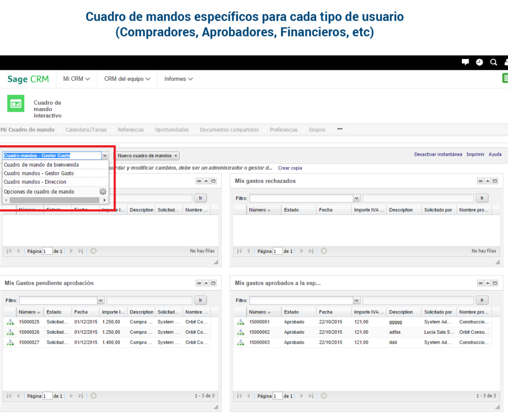Click the gear icon for Opciones de cuadro de mando
The width and height of the screenshot is (508, 420).
pyautogui.click(x=103, y=191)
